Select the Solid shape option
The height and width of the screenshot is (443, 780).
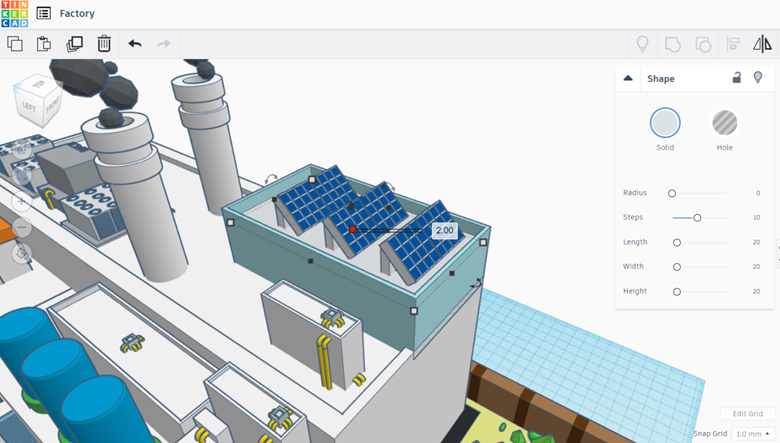(x=665, y=123)
